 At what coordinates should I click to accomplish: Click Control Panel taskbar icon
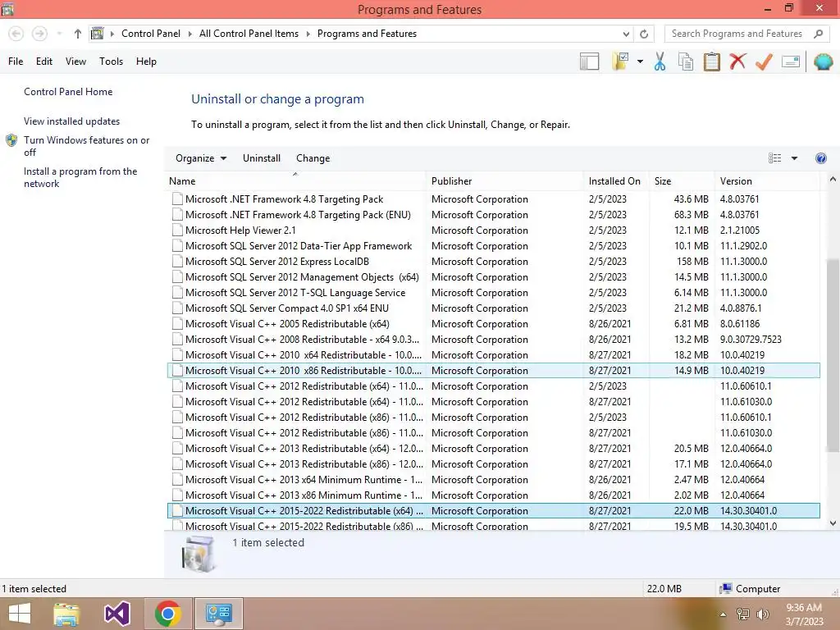click(x=218, y=614)
